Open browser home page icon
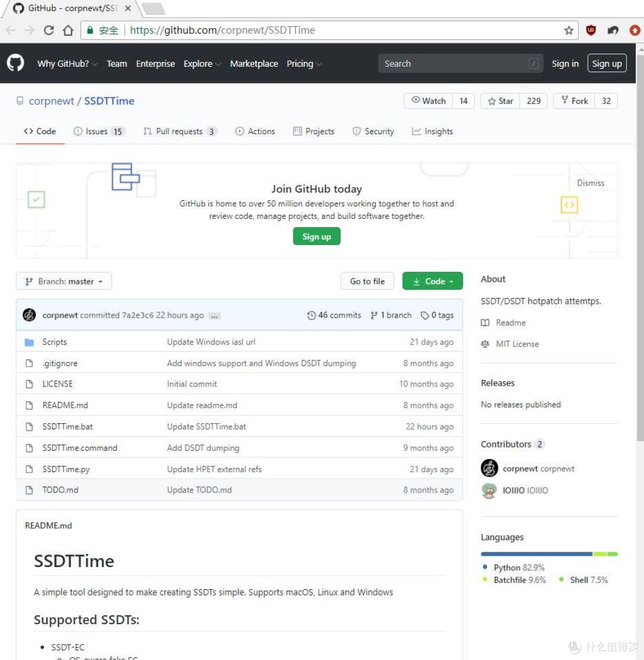The width and height of the screenshot is (644, 660). (68, 30)
